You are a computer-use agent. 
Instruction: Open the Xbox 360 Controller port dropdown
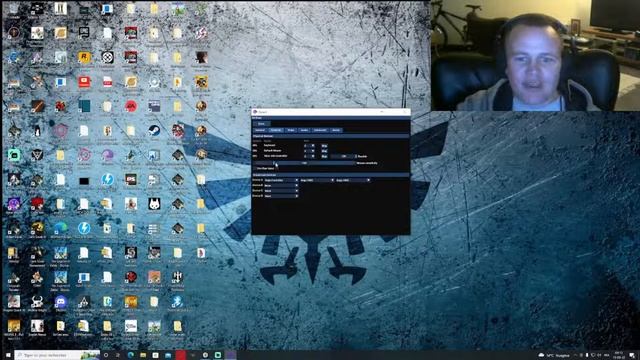click(x=309, y=156)
